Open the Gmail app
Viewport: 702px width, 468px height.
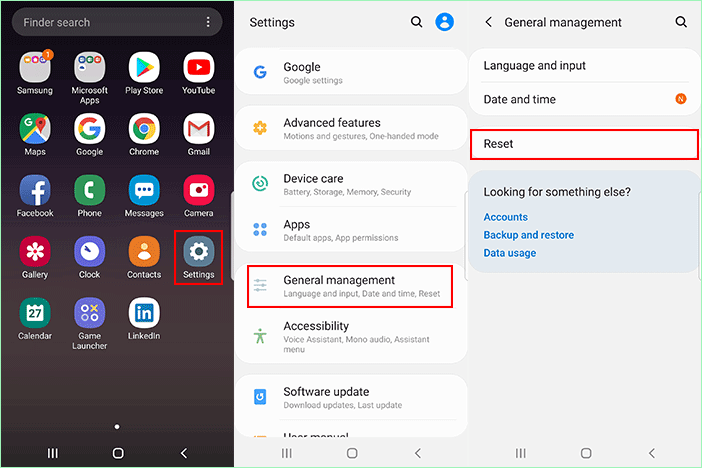click(199, 129)
